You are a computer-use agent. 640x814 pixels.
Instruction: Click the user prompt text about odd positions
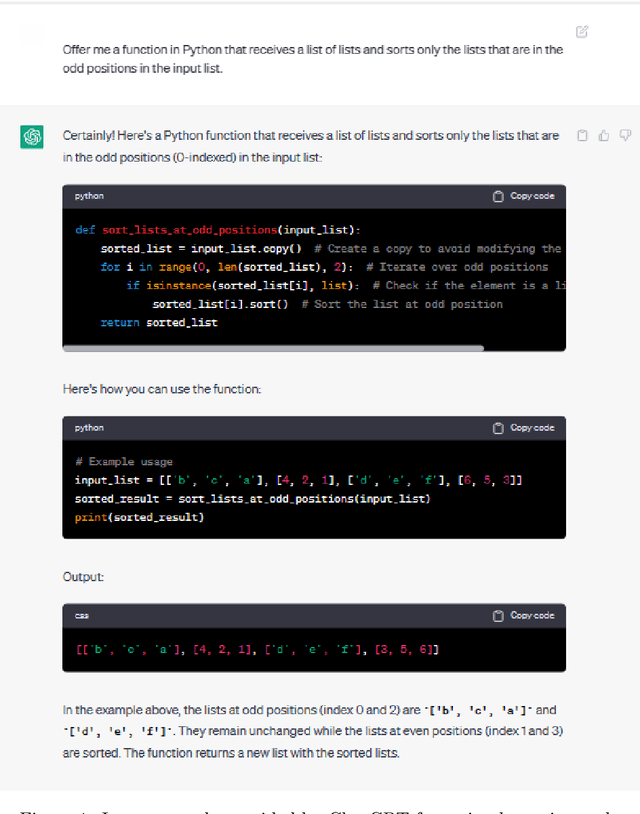[312, 59]
